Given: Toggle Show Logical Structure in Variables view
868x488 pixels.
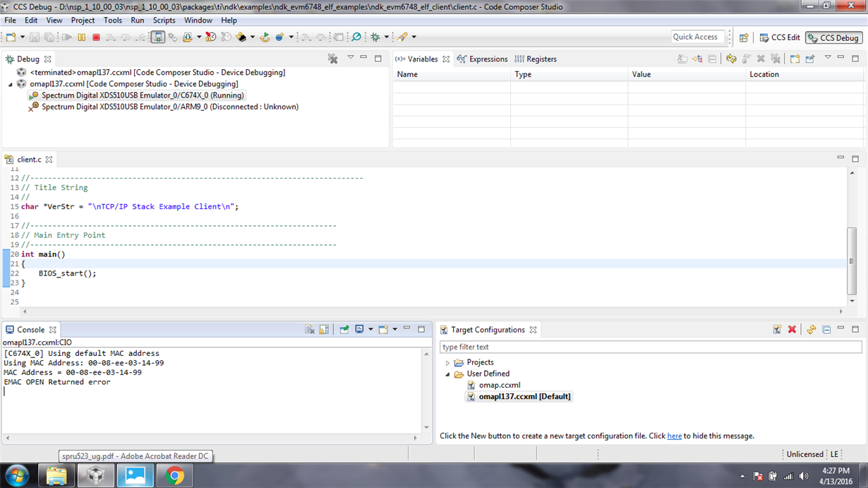Looking at the screenshot, I should [x=697, y=59].
